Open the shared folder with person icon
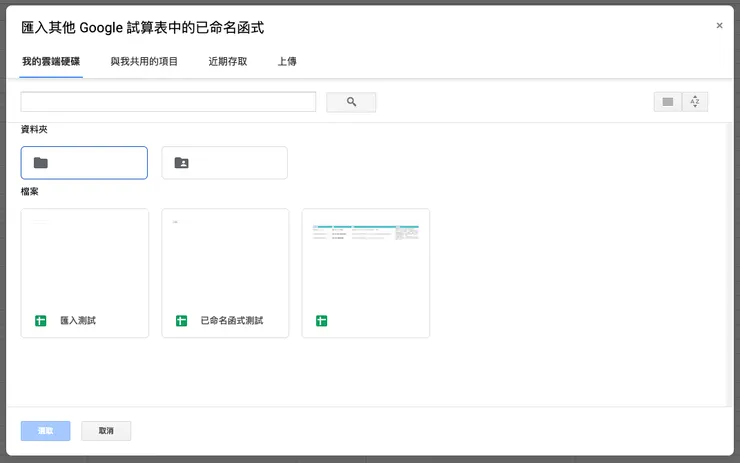The image size is (740, 463). [x=225, y=163]
